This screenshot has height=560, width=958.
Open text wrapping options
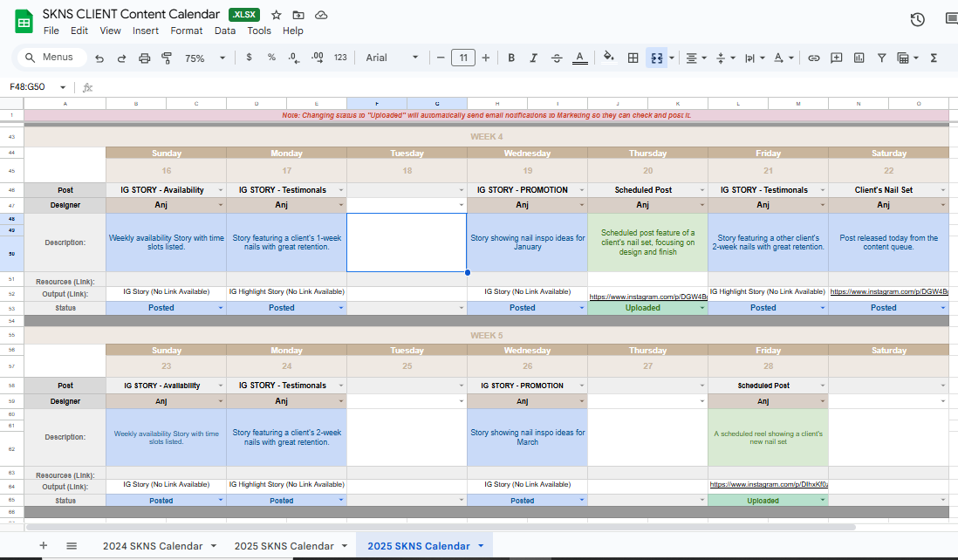coord(755,58)
